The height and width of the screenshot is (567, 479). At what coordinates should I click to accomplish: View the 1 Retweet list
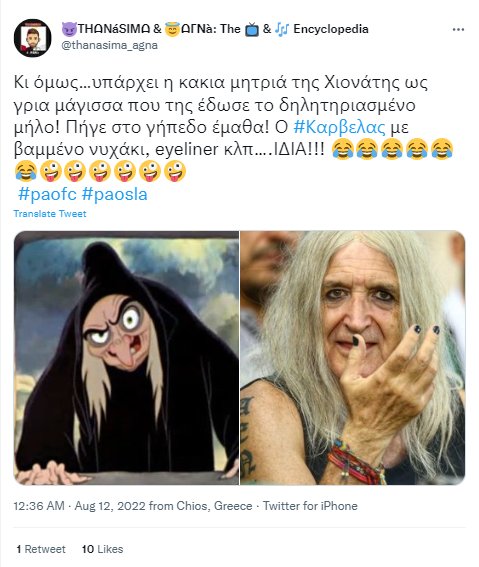(x=41, y=549)
